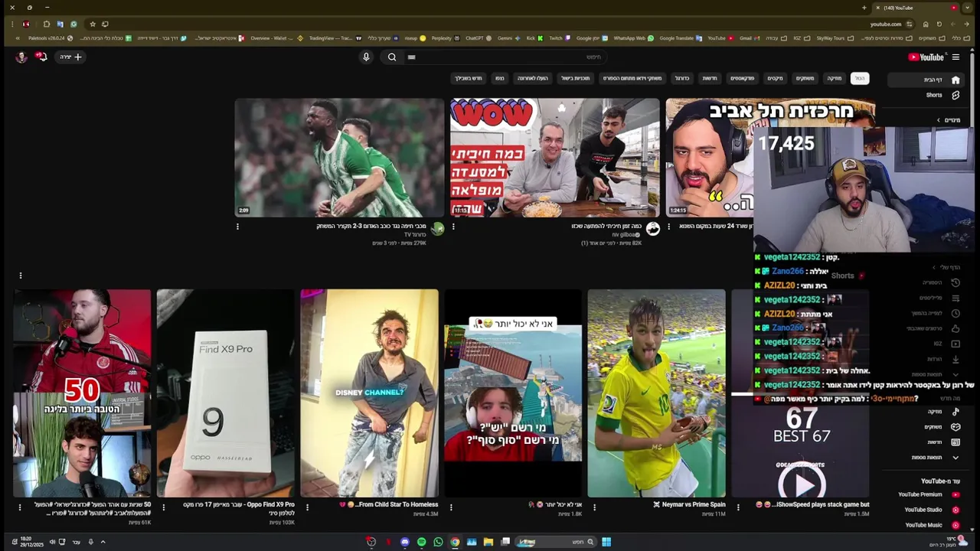Open the WOW restaurant video thumbnail
980x551 pixels.
point(554,158)
